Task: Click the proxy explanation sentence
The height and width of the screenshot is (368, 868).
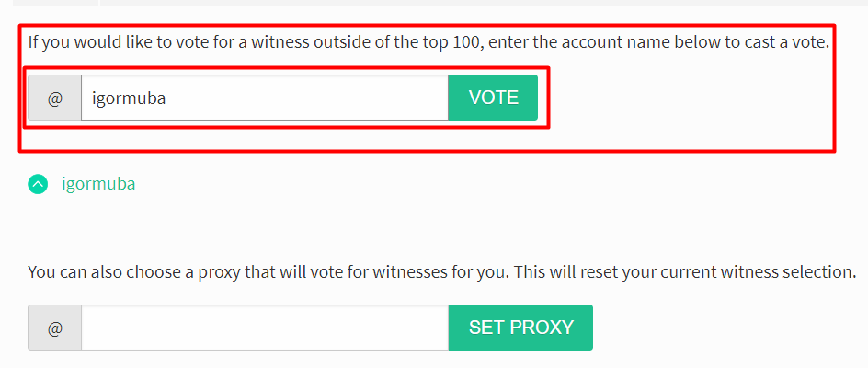Action: click(441, 272)
